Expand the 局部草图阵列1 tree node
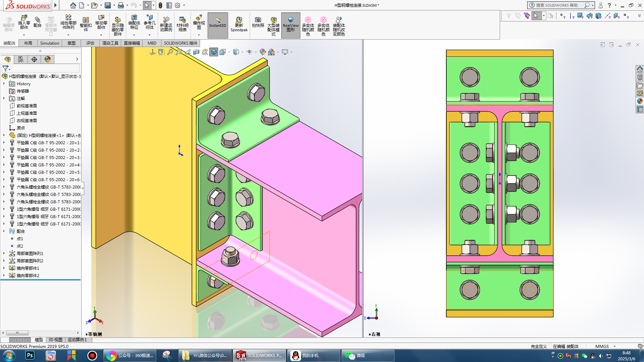The image size is (644, 362). (4, 253)
